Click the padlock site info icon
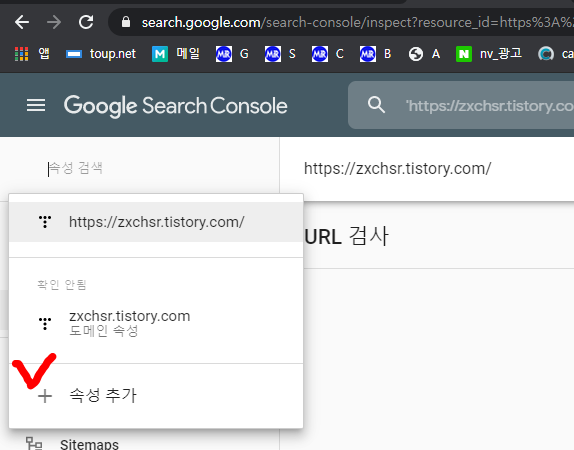Viewport: 574px width, 450px height. (x=126, y=22)
